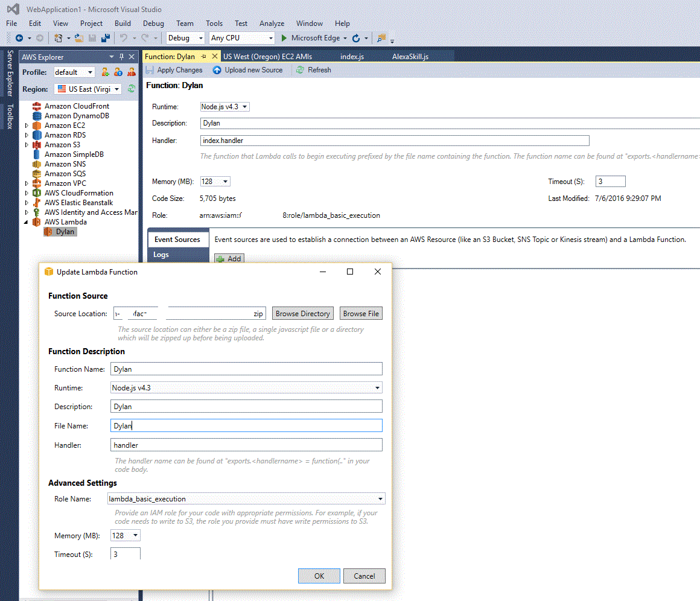This screenshot has height=601, width=700.
Task: Open Memory (MB) dropdown in update dialog
Action: pyautogui.click(x=126, y=535)
